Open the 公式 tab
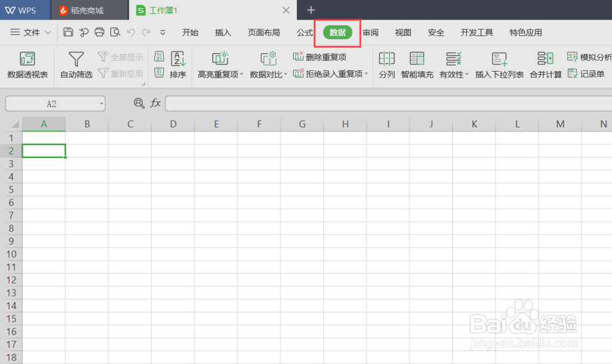Screen dimensions: 612x364 click(304, 32)
